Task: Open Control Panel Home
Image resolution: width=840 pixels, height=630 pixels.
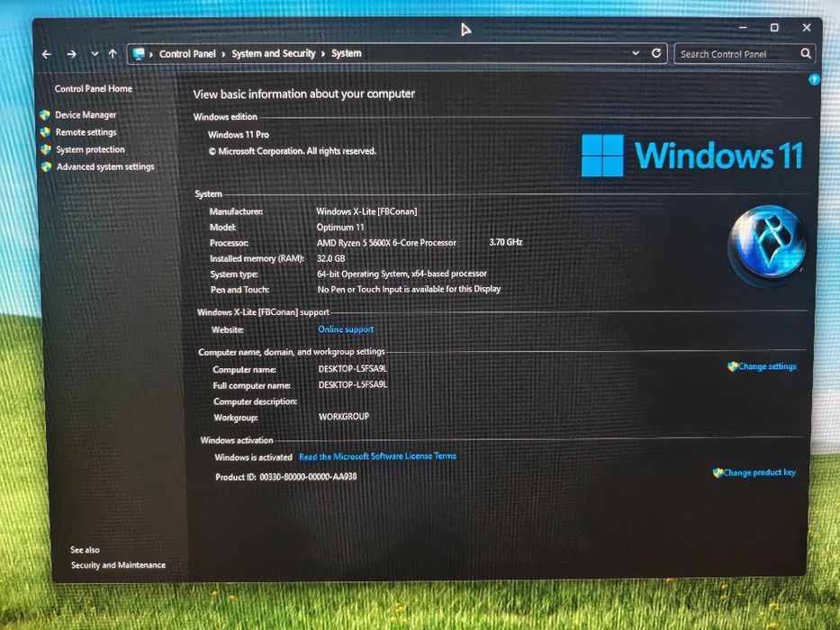Action: pos(94,88)
